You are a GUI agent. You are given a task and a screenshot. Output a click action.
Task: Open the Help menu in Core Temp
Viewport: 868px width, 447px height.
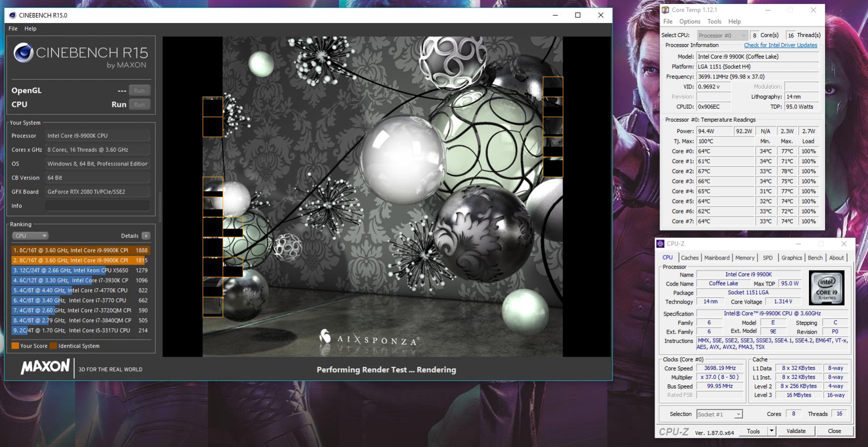734,22
